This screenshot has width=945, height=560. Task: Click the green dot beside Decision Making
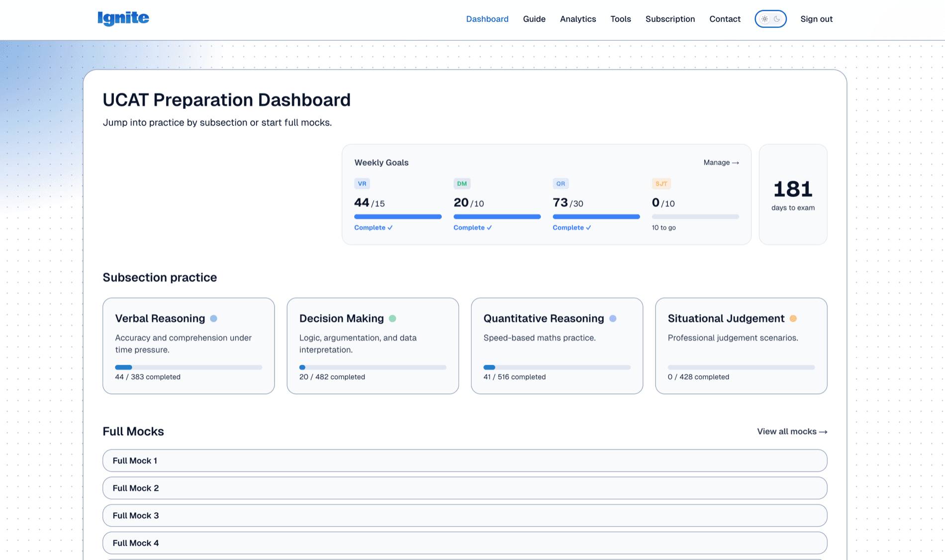pyautogui.click(x=392, y=318)
